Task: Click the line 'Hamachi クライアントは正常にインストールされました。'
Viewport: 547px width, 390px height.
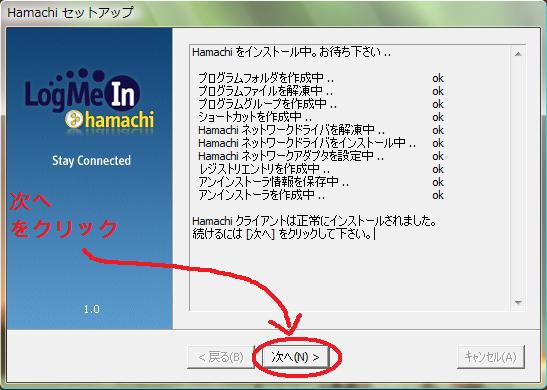Action: [x=314, y=221]
